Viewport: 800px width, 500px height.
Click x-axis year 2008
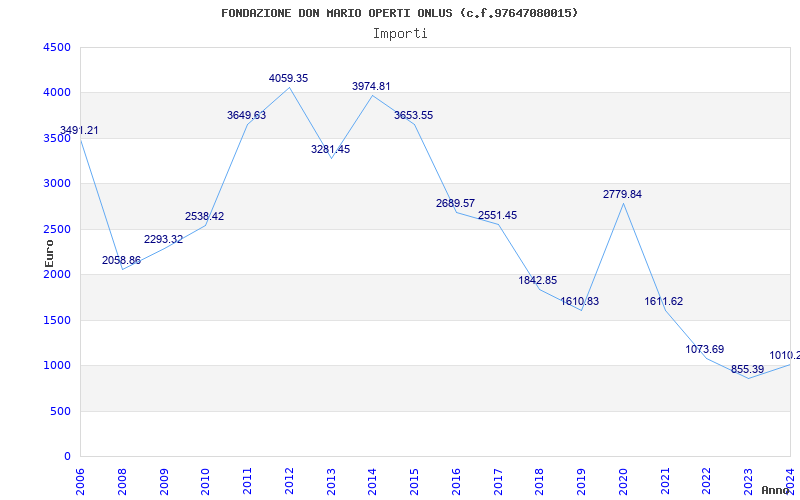pos(122,482)
